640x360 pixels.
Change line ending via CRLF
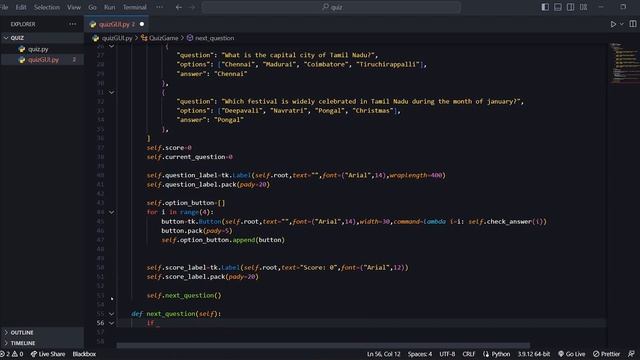[469, 354]
